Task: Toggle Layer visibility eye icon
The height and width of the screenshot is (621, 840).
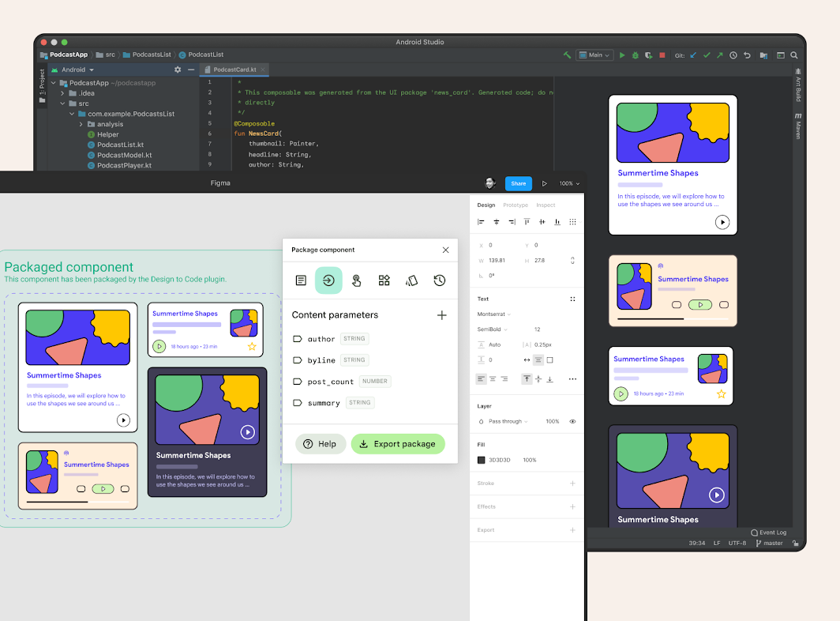Action: pyautogui.click(x=572, y=422)
